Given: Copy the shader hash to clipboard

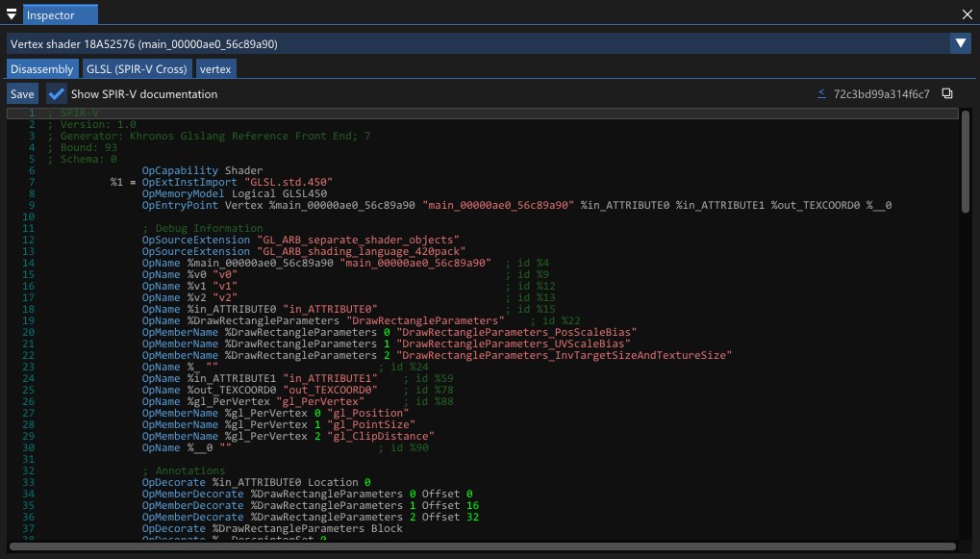Looking at the screenshot, I should [x=947, y=93].
